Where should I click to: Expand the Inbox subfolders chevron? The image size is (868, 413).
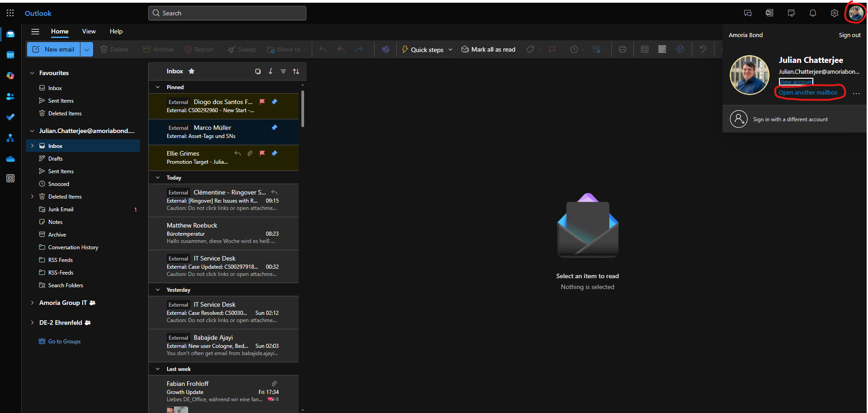(32, 146)
